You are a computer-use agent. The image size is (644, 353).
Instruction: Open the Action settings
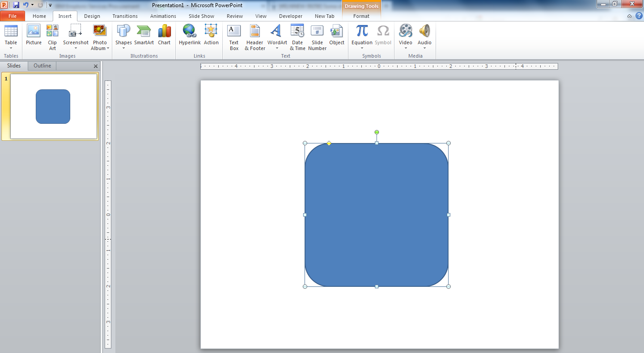coord(211,35)
